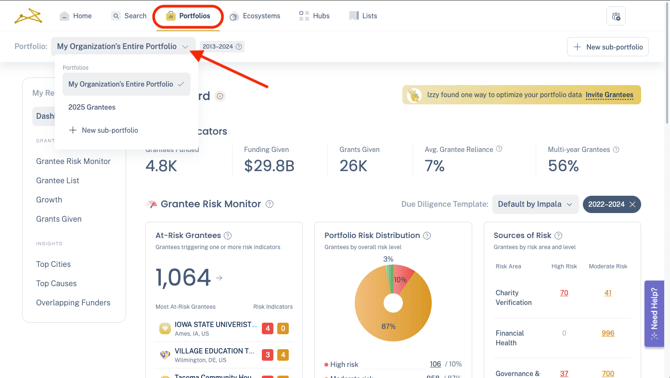Click the arrow next to 1,064
This screenshot has height=378, width=670.
(219, 278)
